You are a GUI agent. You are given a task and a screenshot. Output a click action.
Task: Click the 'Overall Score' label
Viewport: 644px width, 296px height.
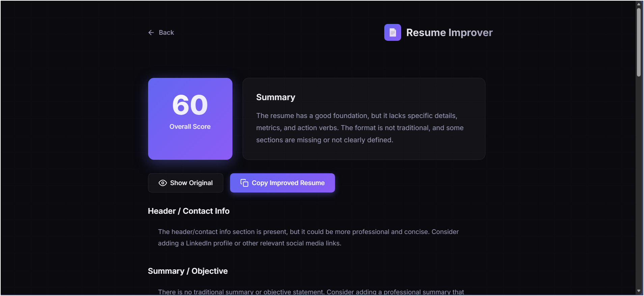point(190,126)
